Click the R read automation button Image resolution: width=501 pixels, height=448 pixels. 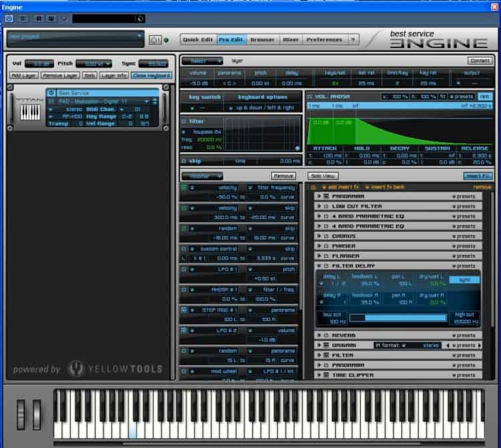[x=39, y=19]
